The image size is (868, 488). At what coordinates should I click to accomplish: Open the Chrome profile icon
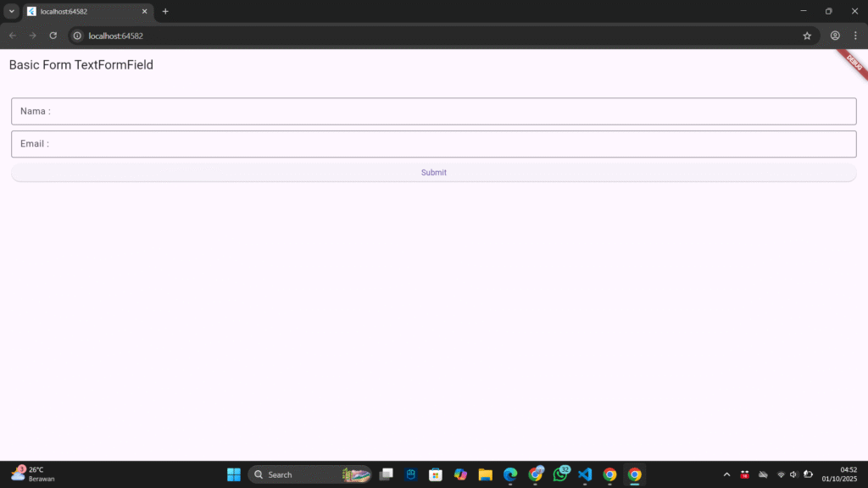coord(835,36)
